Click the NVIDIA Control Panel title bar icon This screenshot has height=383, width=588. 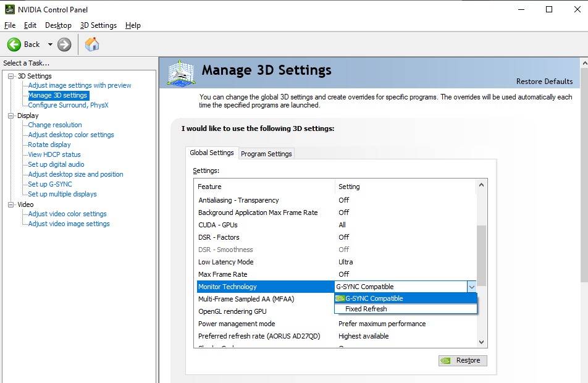[9, 9]
